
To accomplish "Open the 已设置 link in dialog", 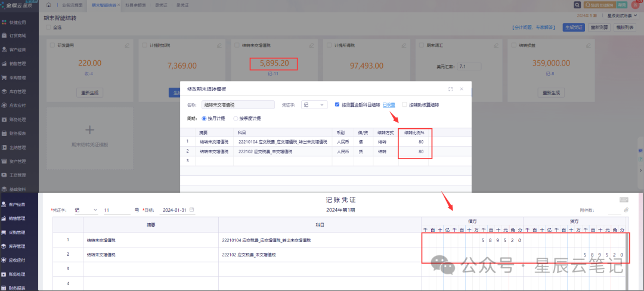I will 389,105.
